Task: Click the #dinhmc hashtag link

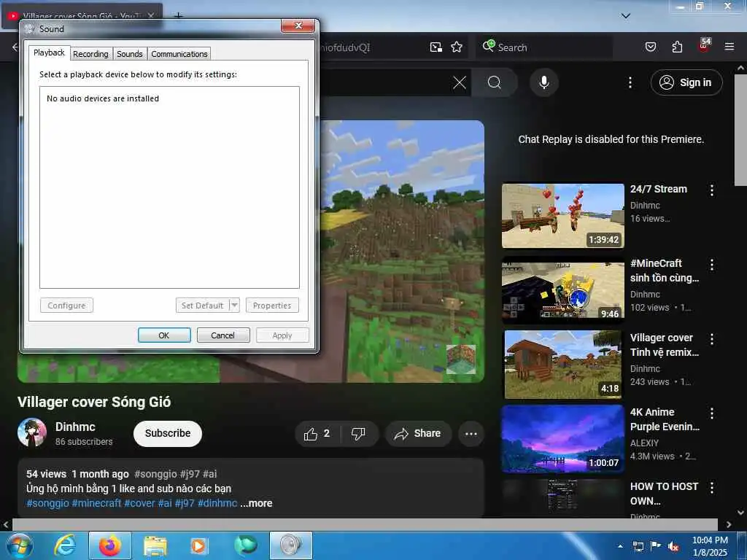Action: (217, 503)
